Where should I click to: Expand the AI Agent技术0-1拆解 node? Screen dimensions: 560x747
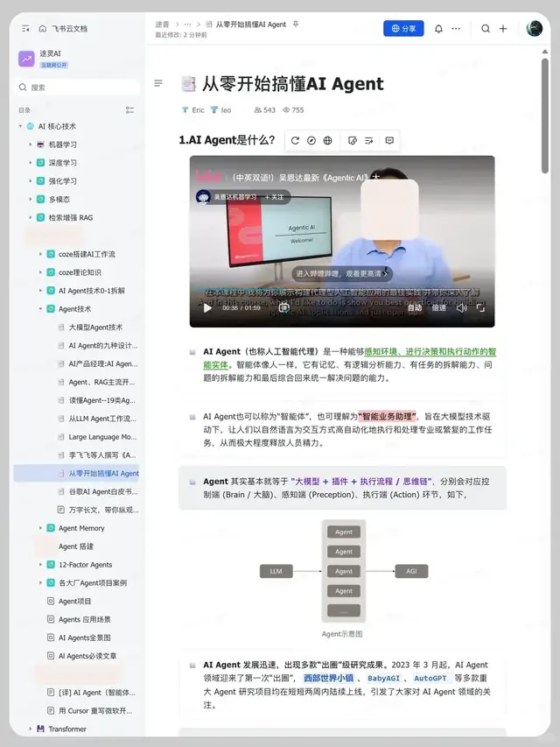(40, 291)
